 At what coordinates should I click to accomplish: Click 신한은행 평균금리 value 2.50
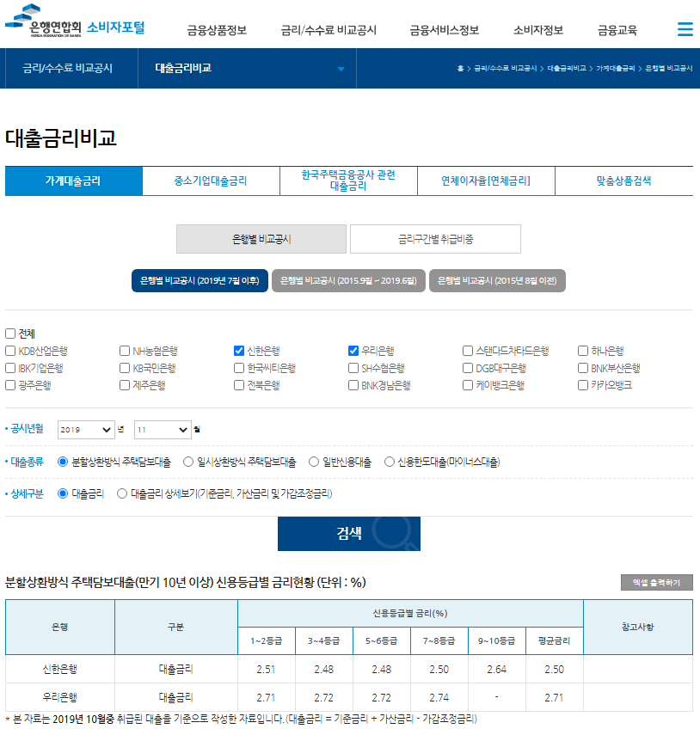coord(554,670)
